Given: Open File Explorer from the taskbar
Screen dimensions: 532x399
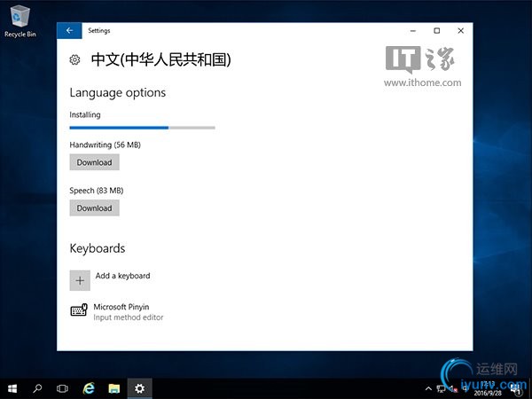Looking at the screenshot, I should (x=114, y=388).
